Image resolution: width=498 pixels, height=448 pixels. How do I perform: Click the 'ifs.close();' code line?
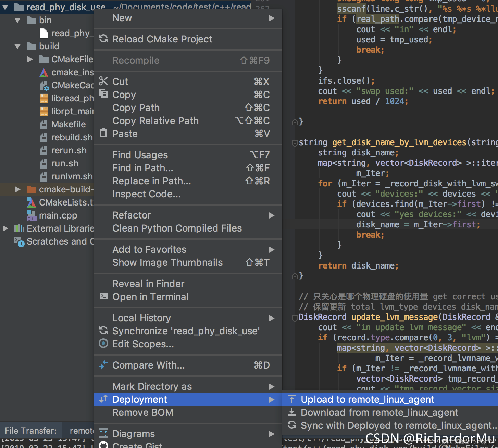(x=346, y=81)
